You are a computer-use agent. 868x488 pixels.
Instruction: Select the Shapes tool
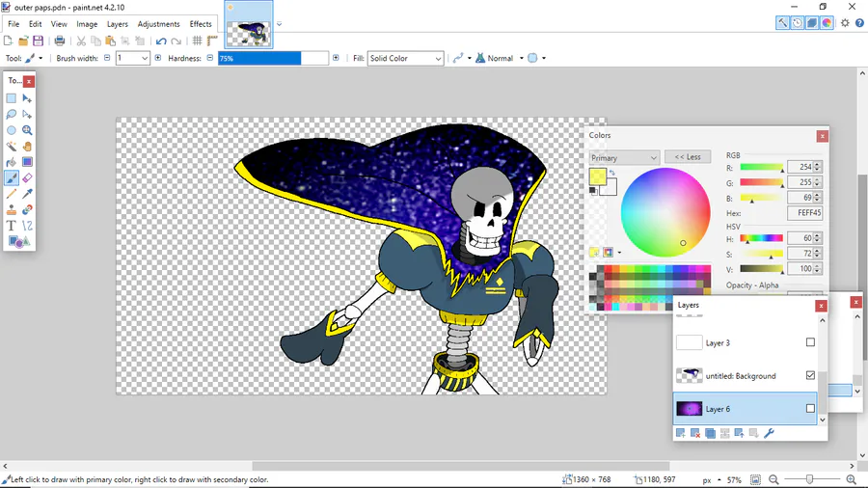tap(19, 242)
